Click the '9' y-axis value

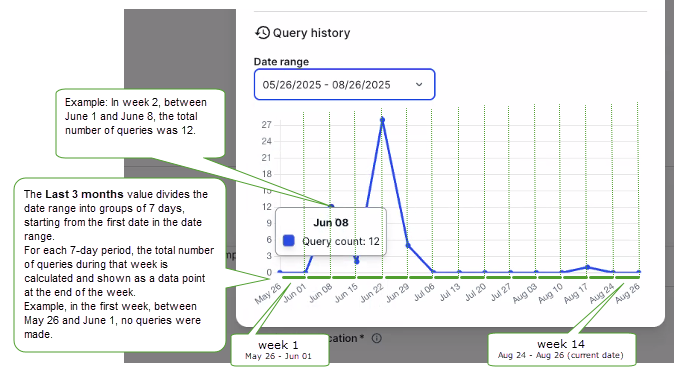pos(269,223)
